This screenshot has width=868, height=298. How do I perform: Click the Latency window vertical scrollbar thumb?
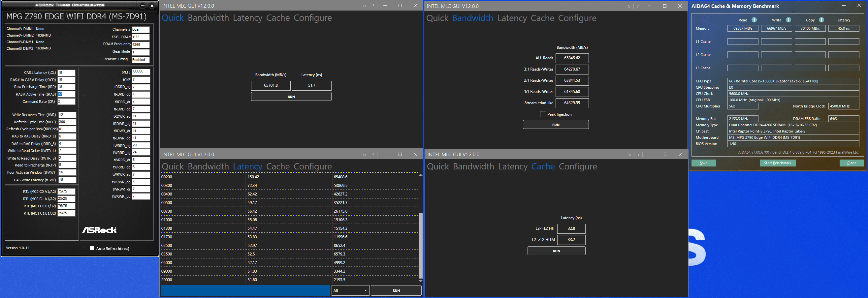coord(420,245)
